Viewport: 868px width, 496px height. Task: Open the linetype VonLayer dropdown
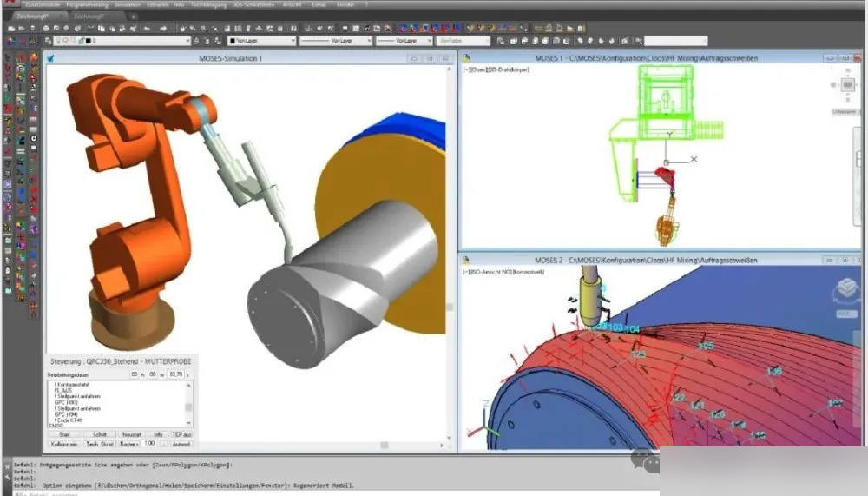point(335,41)
